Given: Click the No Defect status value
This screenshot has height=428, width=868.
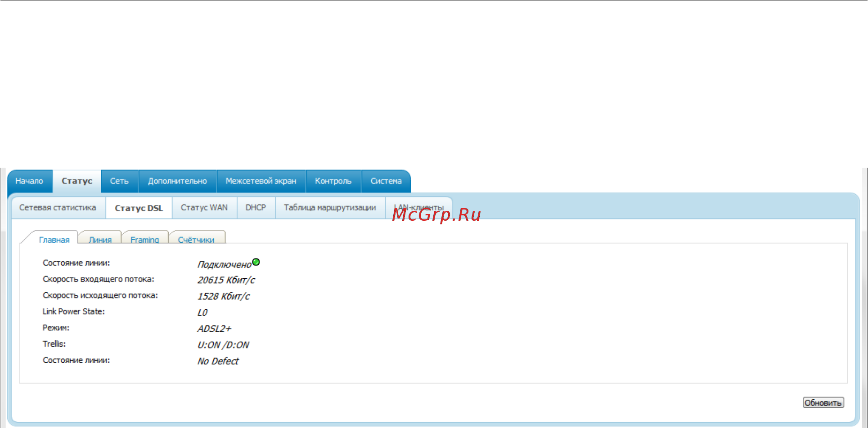Looking at the screenshot, I should tap(218, 361).
